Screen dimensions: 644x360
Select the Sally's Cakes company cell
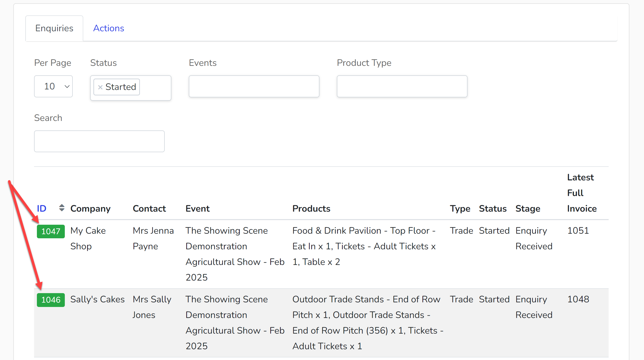click(97, 299)
